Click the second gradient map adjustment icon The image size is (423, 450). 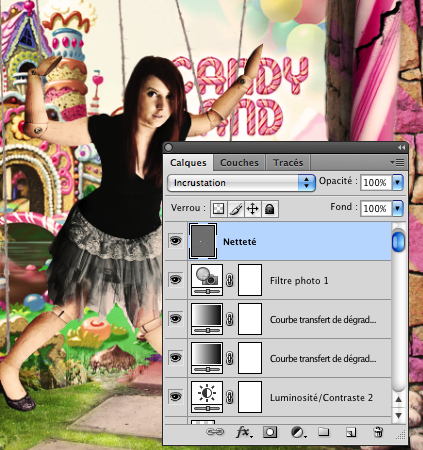point(207,358)
